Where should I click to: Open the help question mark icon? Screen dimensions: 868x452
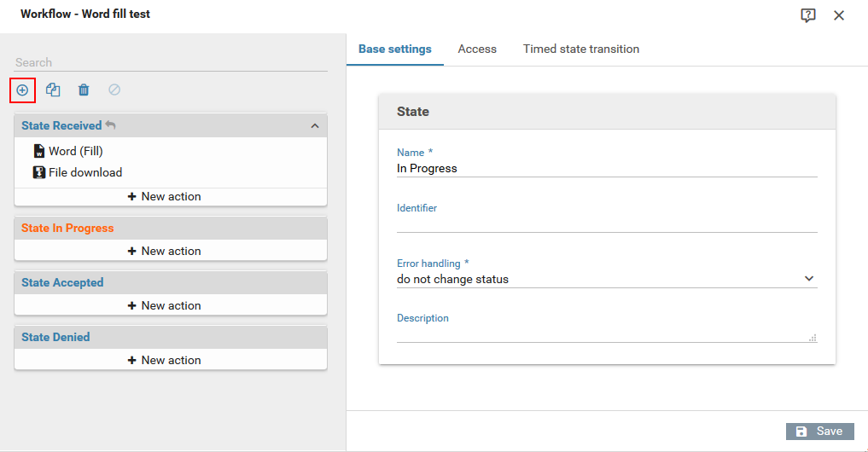click(x=808, y=15)
